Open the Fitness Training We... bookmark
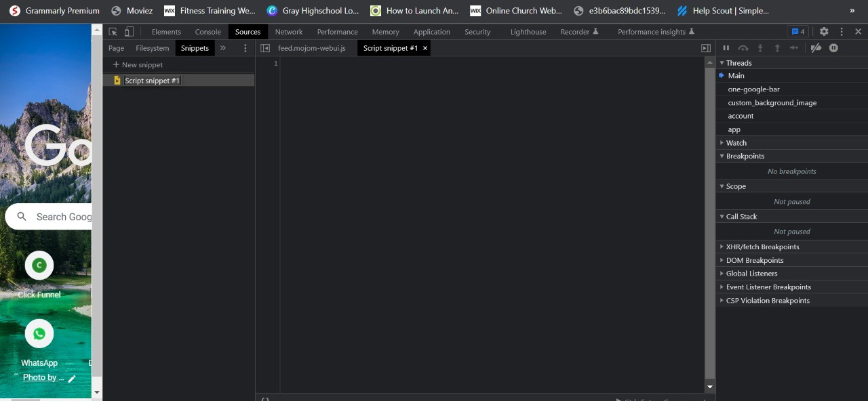Screen dimensions: 868x401 coord(210,11)
